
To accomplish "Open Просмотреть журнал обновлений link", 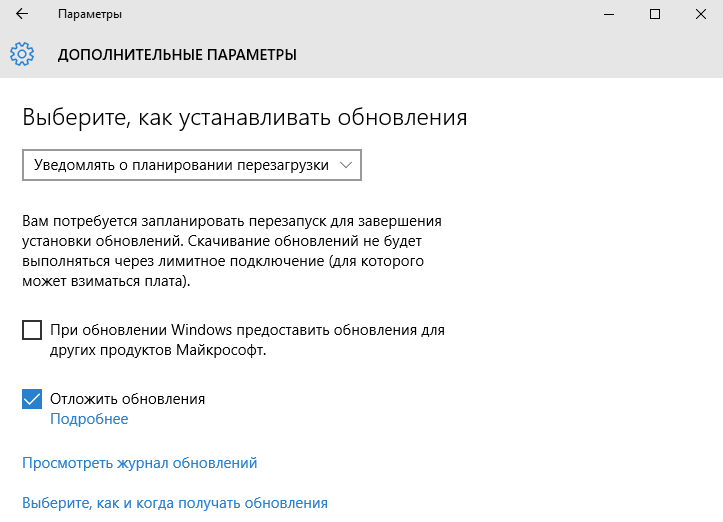I will point(140,463).
